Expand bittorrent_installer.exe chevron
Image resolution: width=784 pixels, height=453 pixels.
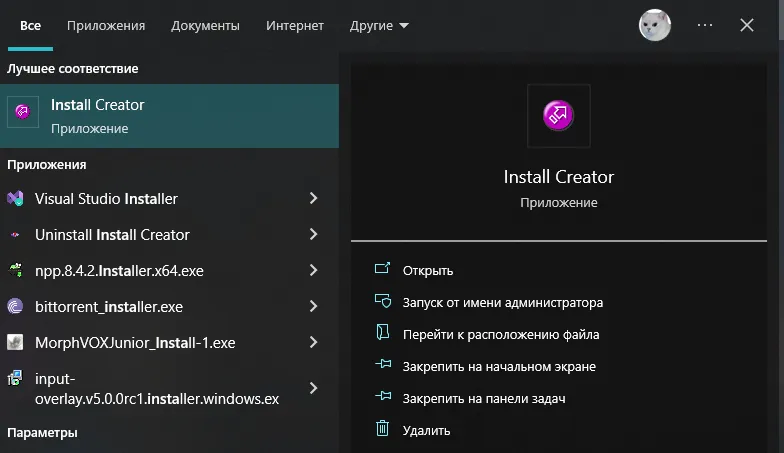pyautogui.click(x=314, y=306)
